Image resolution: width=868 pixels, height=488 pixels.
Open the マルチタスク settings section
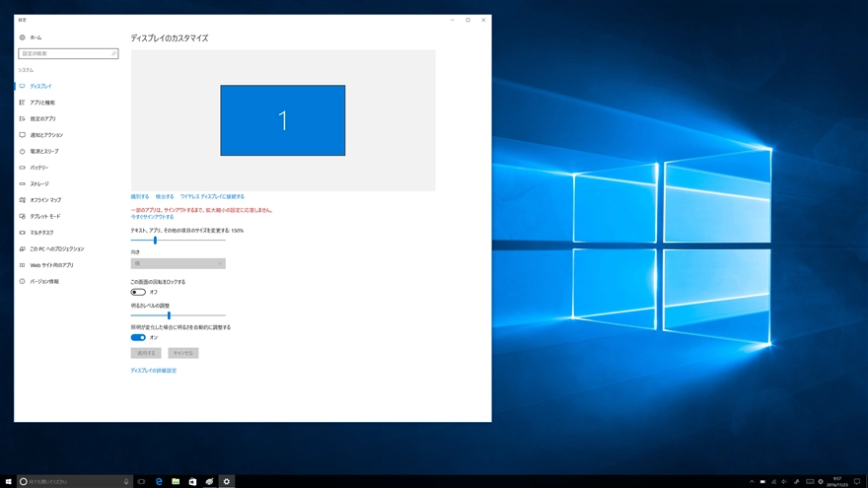[41, 233]
